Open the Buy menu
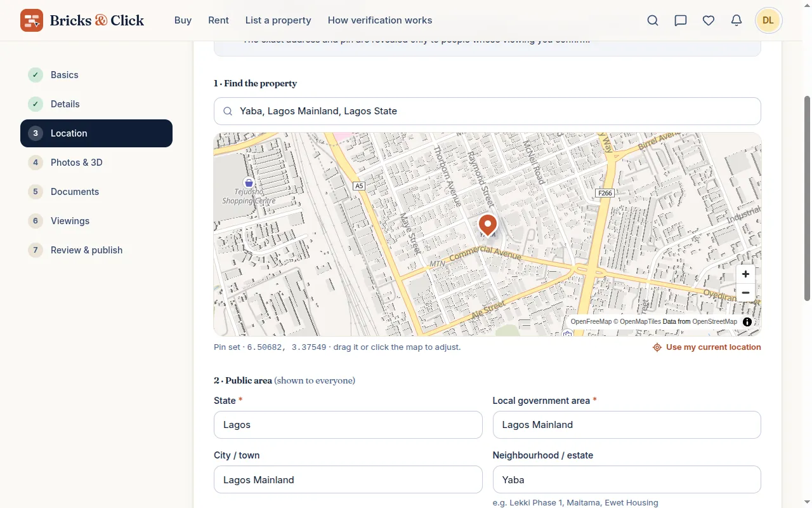Screen dimensions: 812x508 coord(183,20)
